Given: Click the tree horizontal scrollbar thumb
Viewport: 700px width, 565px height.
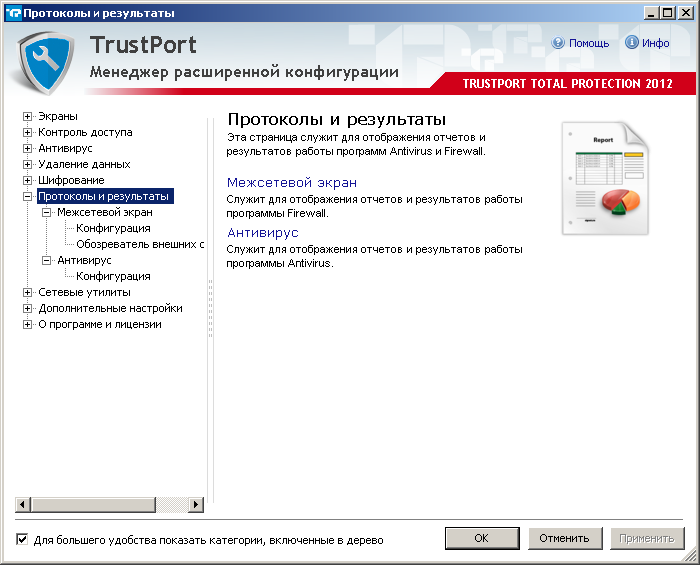Looking at the screenshot, I should [x=93, y=504].
